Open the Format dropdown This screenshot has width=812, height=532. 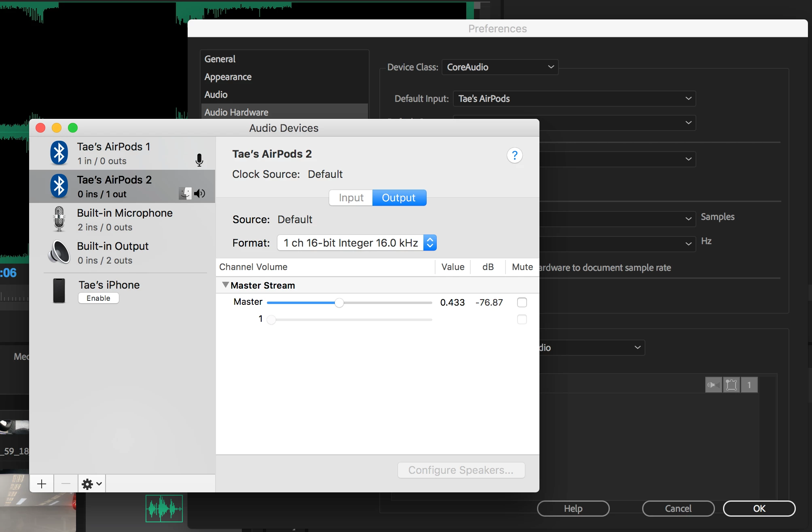pyautogui.click(x=357, y=243)
